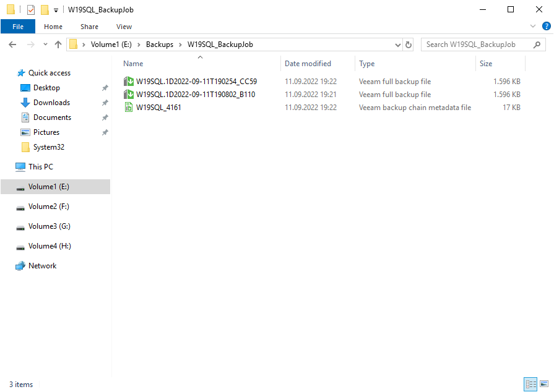Open Explorer help with the question mark

pyautogui.click(x=546, y=26)
